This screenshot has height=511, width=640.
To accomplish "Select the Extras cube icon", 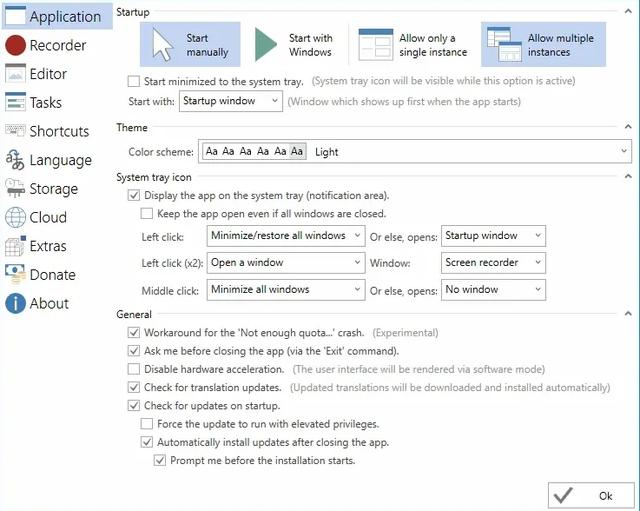I will (x=15, y=246).
